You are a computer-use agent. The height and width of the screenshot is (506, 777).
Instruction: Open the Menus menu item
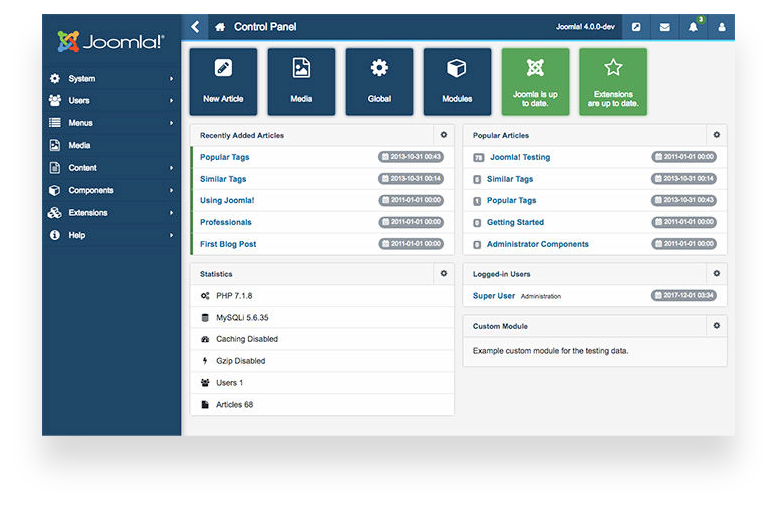click(x=111, y=123)
